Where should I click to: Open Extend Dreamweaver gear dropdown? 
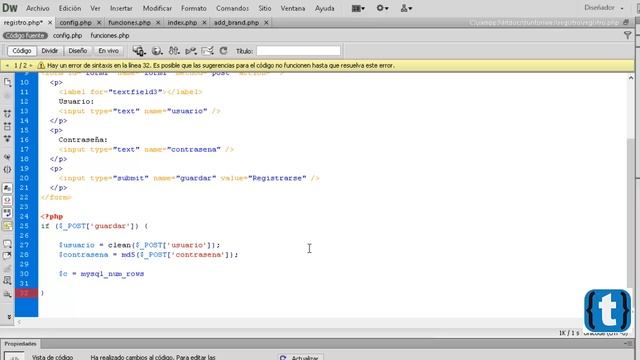tap(382, 8)
